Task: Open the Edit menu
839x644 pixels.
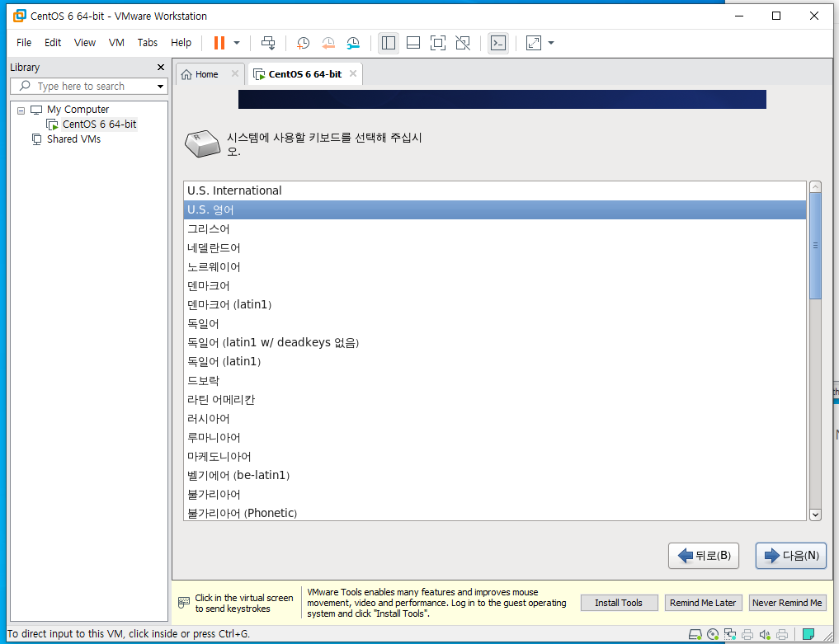Action: 53,43
